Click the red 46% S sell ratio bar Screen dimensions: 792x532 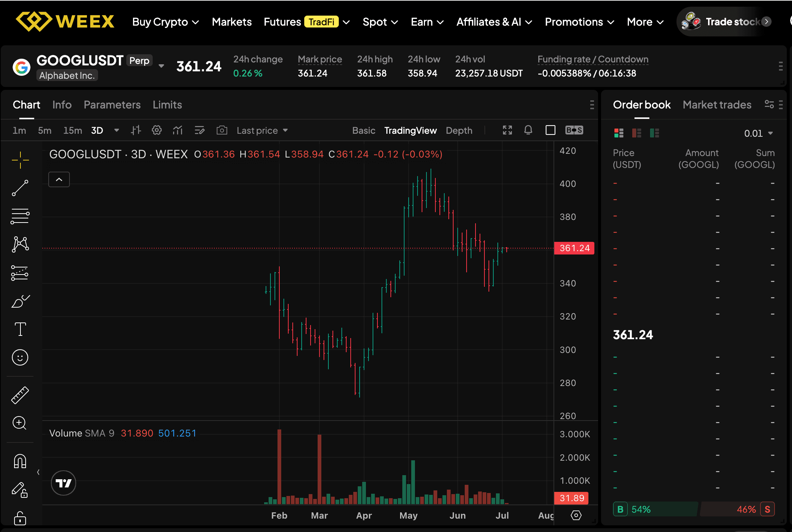[738, 509]
